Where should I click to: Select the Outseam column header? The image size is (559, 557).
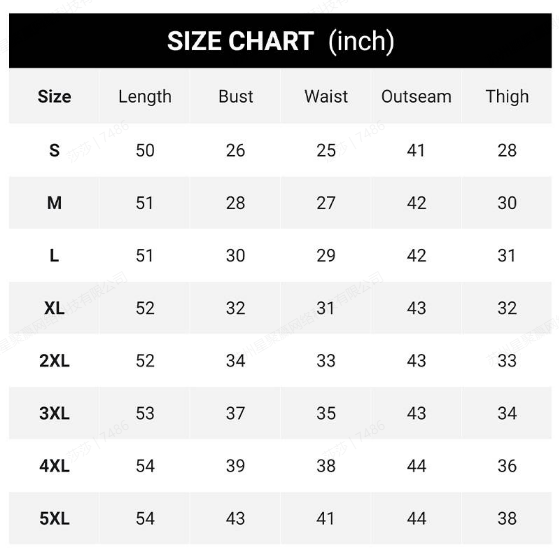416,97
